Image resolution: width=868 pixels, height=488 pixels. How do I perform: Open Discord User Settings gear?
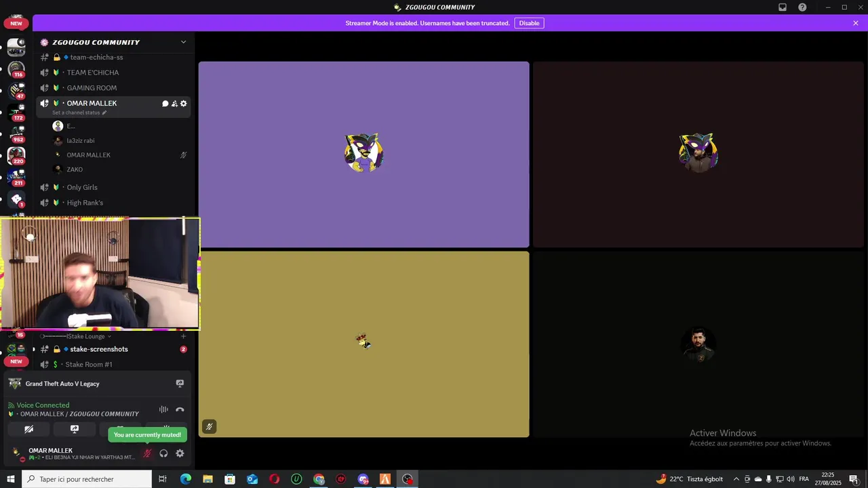pyautogui.click(x=180, y=453)
